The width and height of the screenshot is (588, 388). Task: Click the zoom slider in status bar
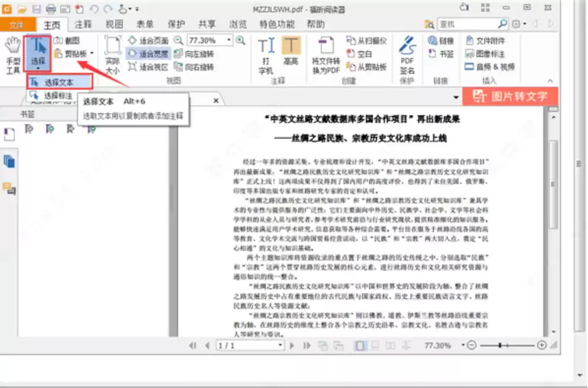tap(506, 345)
